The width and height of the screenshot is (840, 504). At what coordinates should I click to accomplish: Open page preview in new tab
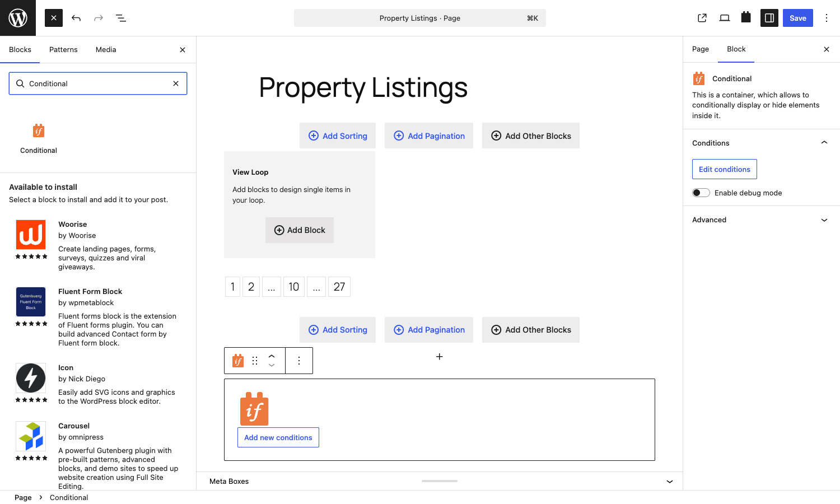click(x=702, y=18)
